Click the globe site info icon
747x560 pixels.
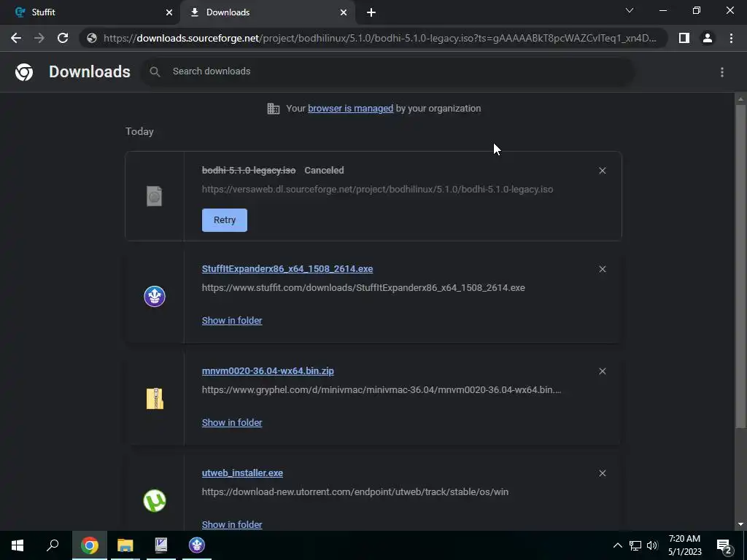point(92,38)
